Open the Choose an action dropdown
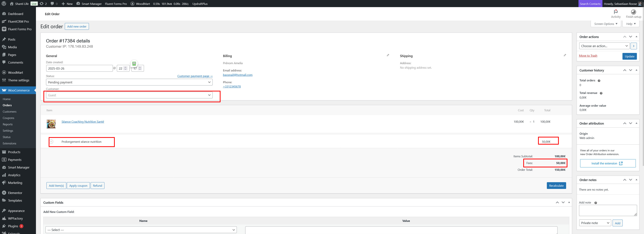 click(x=604, y=46)
